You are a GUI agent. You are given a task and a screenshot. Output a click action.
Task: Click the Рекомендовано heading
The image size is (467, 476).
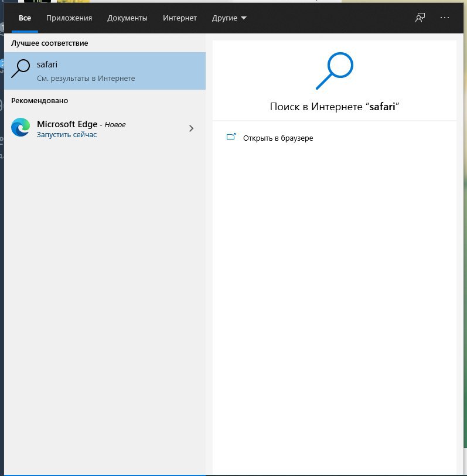[39, 100]
